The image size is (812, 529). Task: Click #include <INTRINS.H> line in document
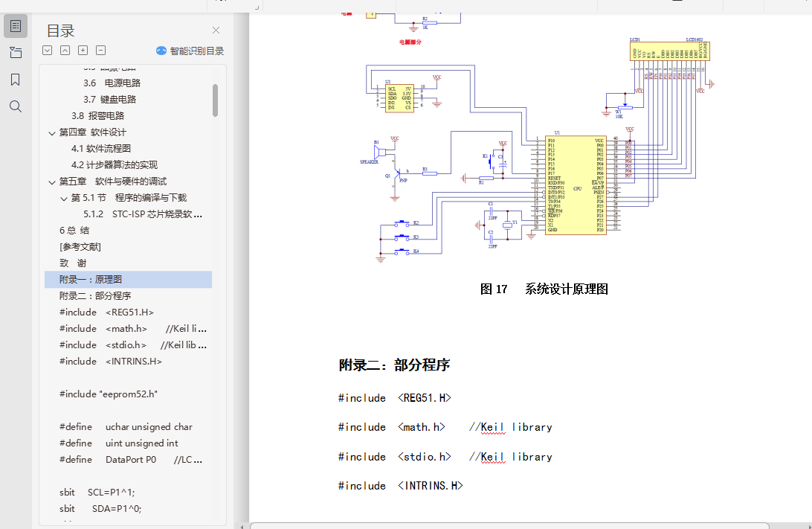400,486
